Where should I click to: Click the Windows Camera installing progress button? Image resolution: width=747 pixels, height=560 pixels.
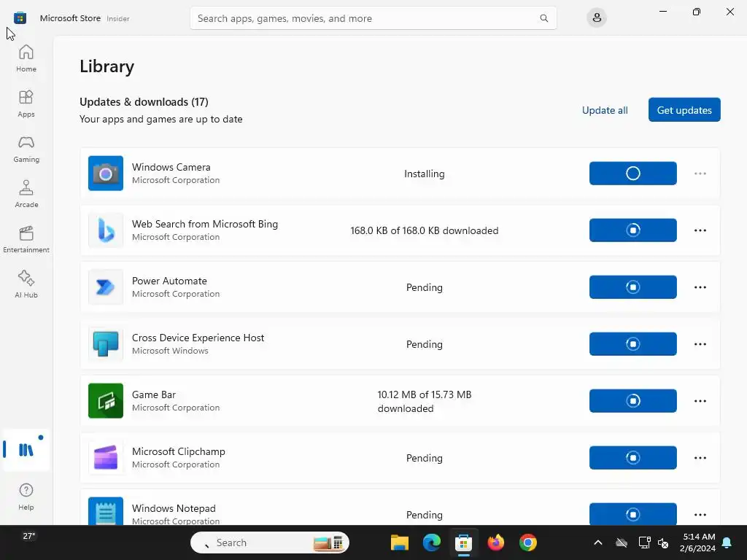click(x=632, y=174)
